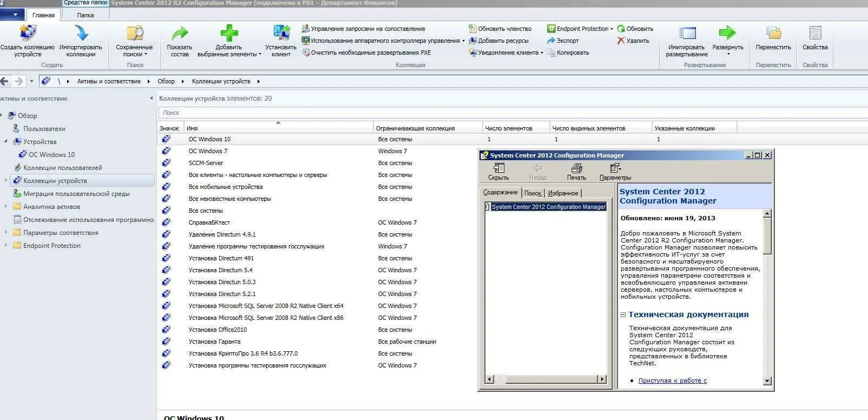This screenshot has width=868, height=420.
Task: Click Добавить ресурсы in ribbon
Action: (498, 41)
